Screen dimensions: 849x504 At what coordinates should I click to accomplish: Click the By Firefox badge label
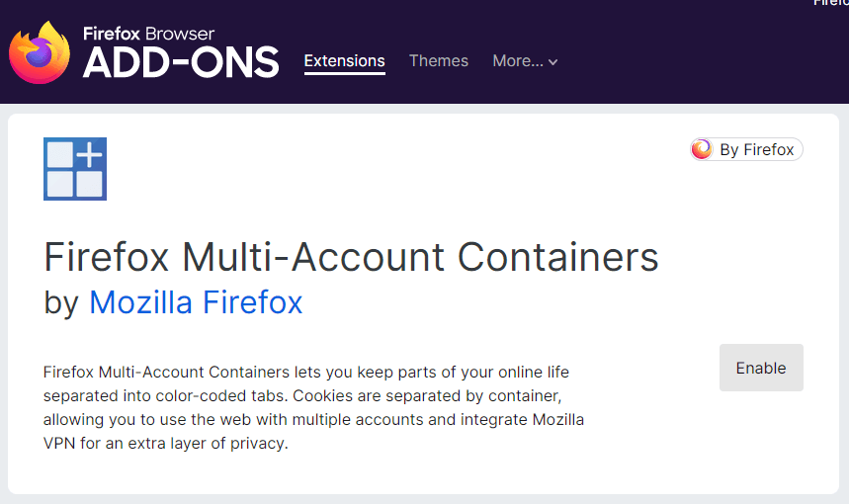(756, 150)
